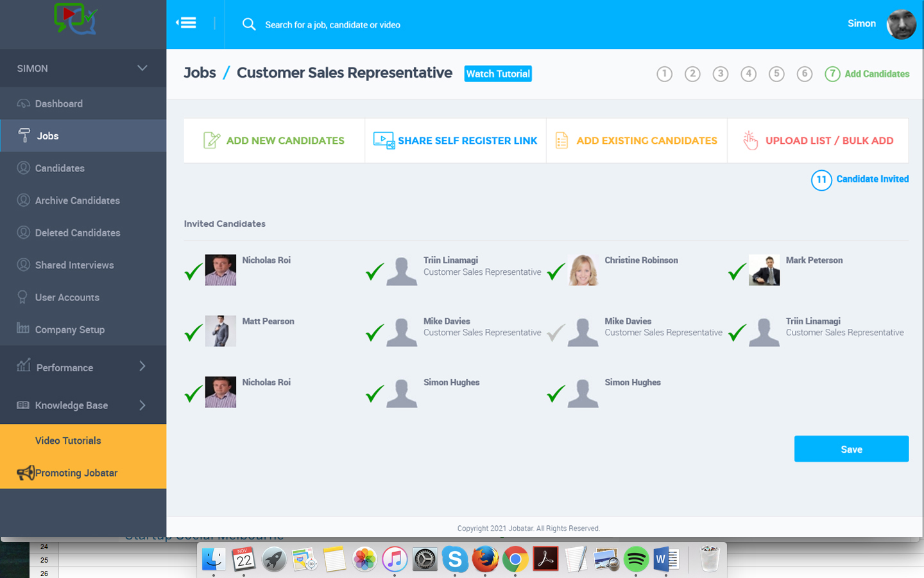Click the search magnifier icon
This screenshot has width=924, height=578.
click(x=249, y=24)
